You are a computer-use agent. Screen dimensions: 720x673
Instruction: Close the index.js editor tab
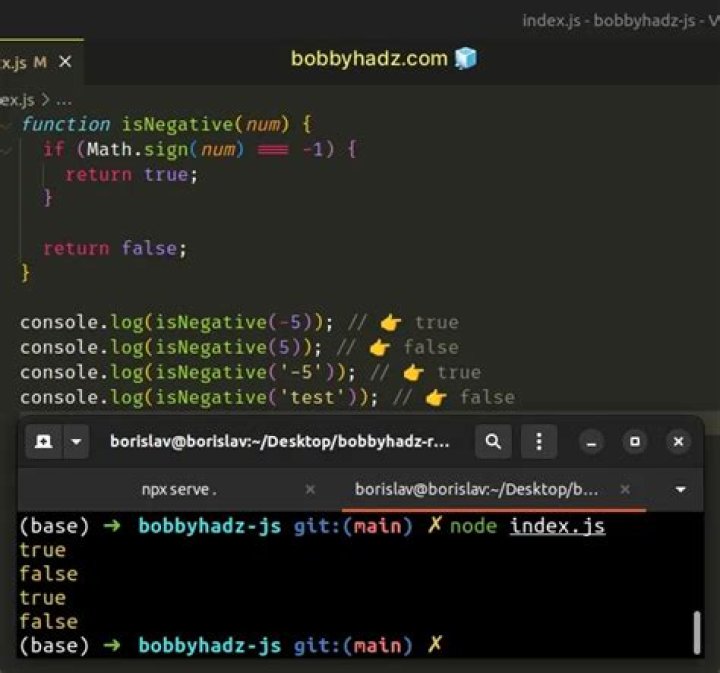click(x=65, y=61)
